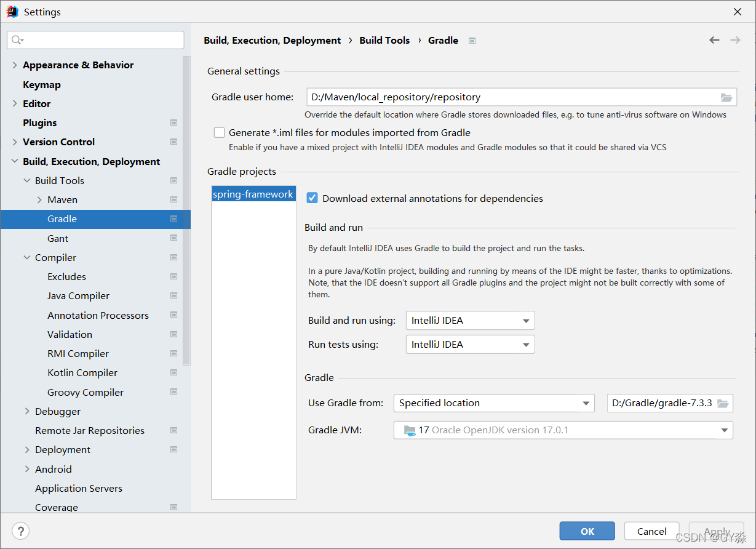This screenshot has width=756, height=549.
Task: Select Remote Jar Repositories settings
Action: point(90,431)
